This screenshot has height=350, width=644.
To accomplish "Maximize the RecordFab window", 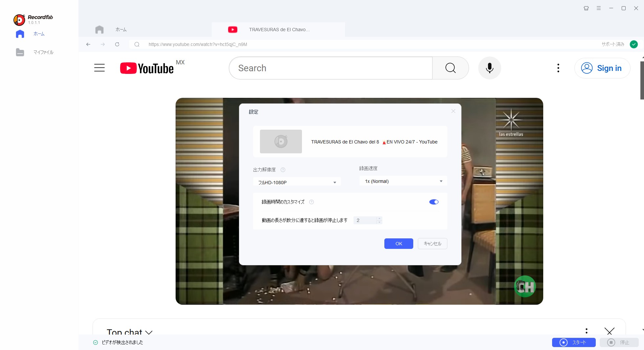I will [x=624, y=8].
